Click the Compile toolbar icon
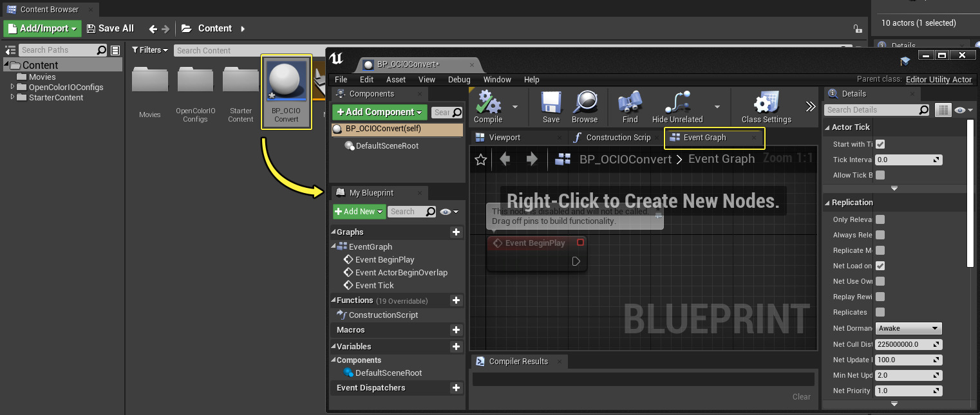 [x=487, y=103]
